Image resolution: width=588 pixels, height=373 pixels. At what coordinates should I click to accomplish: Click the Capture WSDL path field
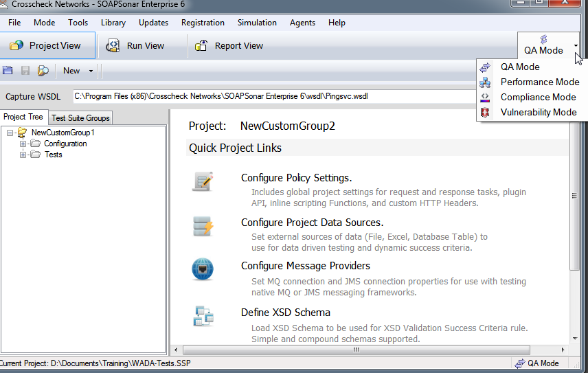275,96
